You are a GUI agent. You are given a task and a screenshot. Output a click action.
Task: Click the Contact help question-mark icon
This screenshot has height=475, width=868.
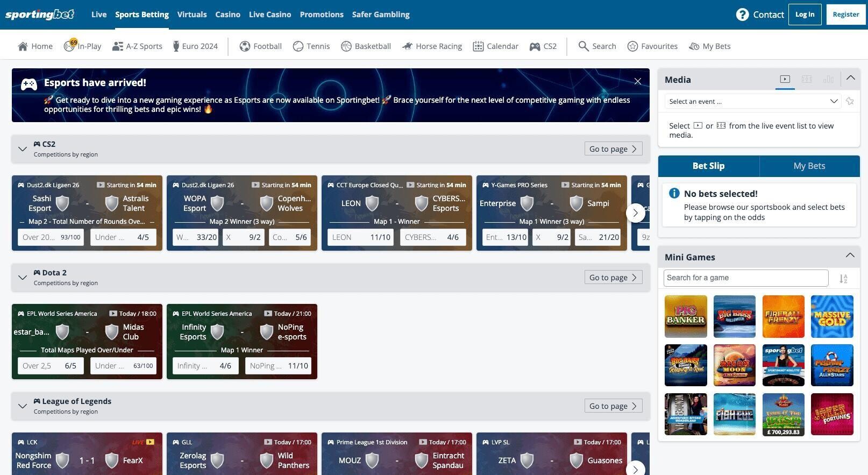742,15
